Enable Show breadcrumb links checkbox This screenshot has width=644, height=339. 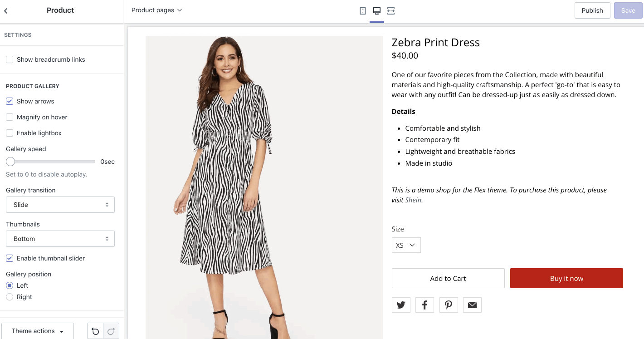10,59
